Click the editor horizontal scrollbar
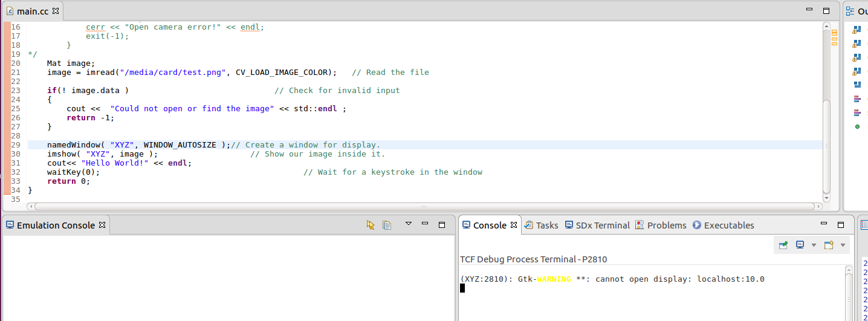 click(x=423, y=207)
